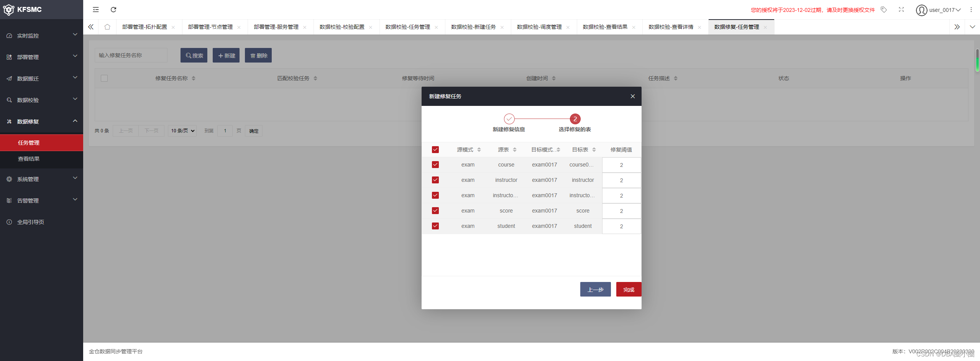Image resolution: width=980 pixels, height=361 pixels.
Task: Click the 告警管理 sidebar icon
Action: click(9, 201)
